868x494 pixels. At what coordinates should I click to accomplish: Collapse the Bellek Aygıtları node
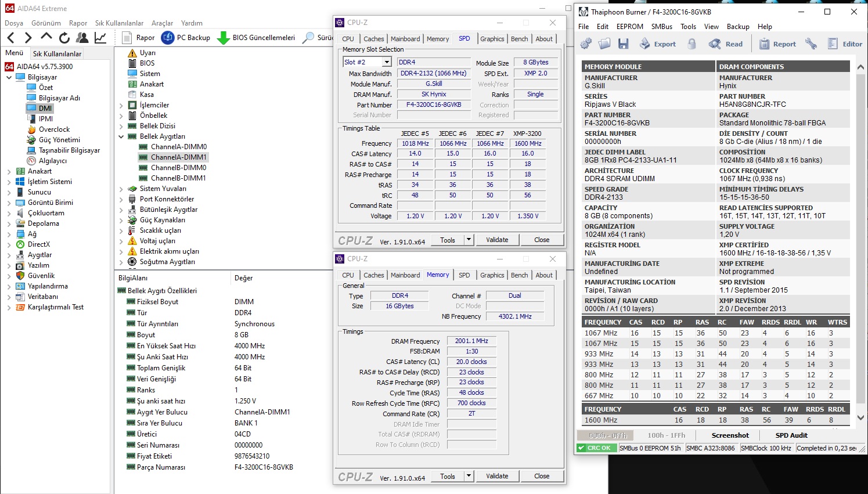(121, 136)
